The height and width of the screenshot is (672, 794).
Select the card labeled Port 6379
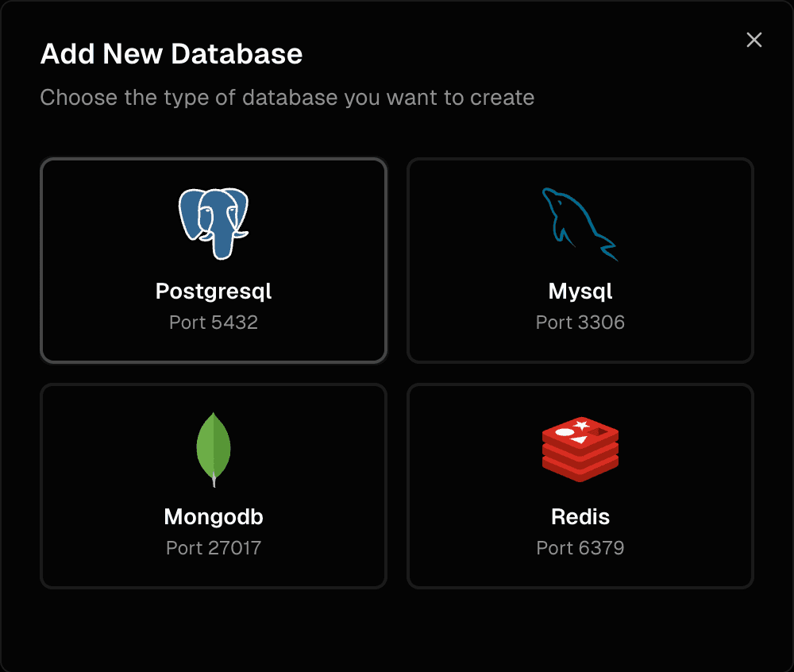(580, 485)
